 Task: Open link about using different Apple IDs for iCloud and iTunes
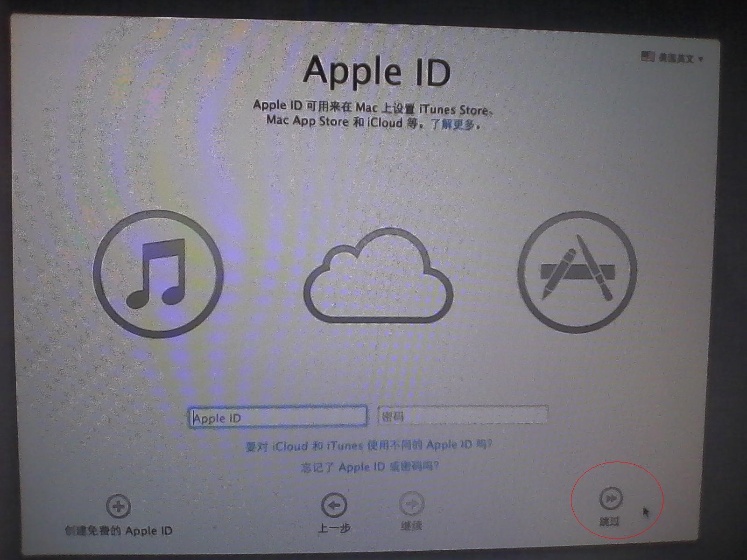click(x=369, y=445)
